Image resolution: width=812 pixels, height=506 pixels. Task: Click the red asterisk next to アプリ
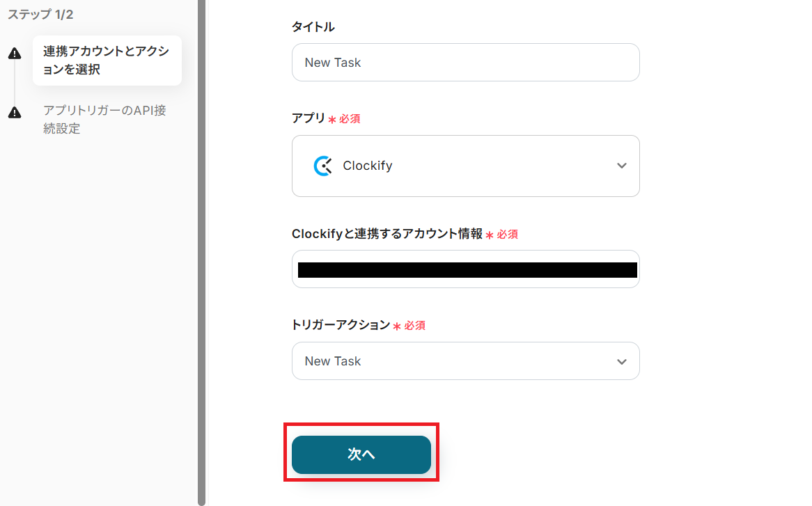[x=332, y=120]
